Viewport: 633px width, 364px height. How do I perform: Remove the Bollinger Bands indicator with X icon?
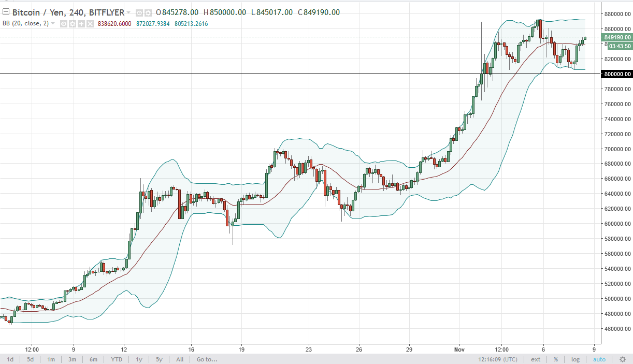point(90,24)
